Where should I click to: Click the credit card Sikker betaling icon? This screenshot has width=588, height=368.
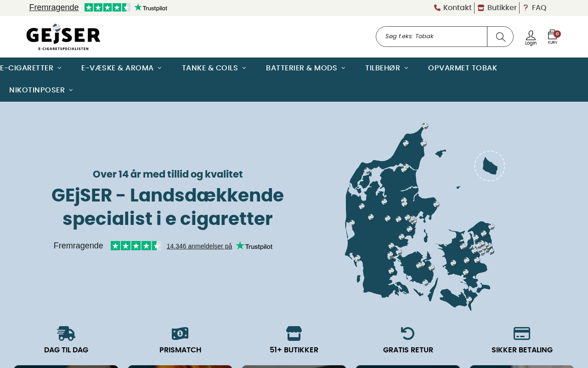[522, 333]
